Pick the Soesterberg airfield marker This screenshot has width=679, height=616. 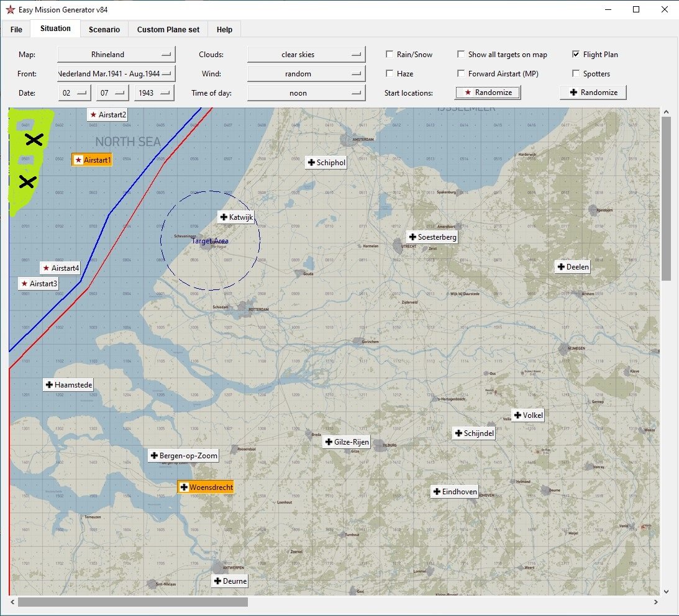(x=432, y=237)
